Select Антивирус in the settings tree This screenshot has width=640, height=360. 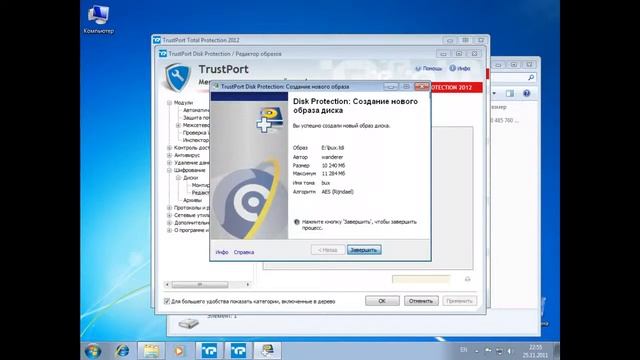[x=187, y=155]
